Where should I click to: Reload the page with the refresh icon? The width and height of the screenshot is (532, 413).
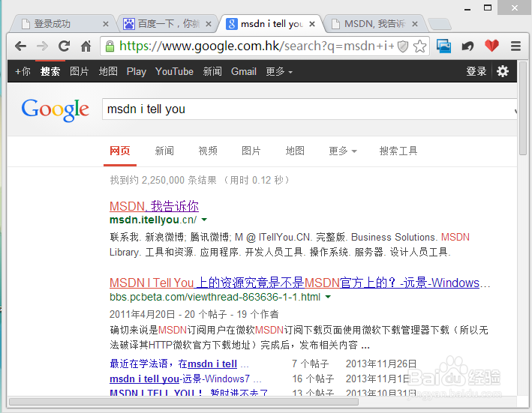tap(64, 46)
